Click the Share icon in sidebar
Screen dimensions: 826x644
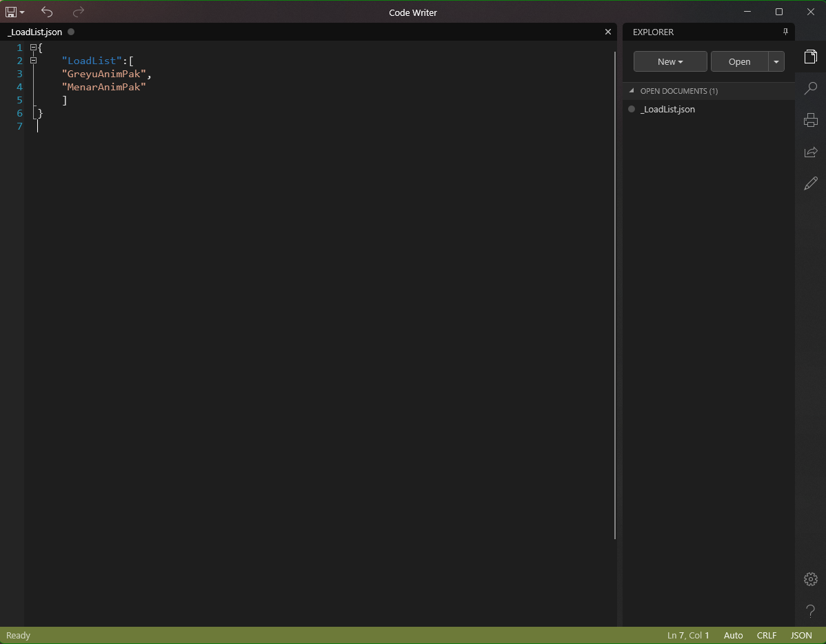click(x=810, y=152)
